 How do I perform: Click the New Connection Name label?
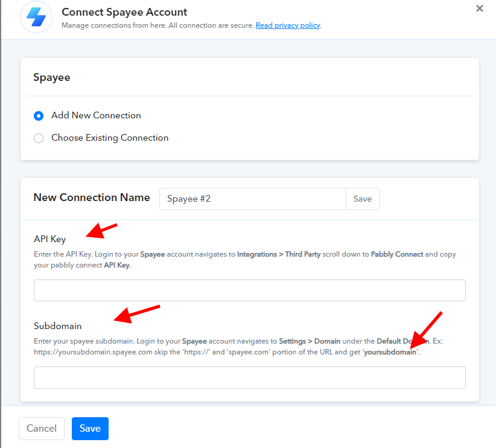92,197
